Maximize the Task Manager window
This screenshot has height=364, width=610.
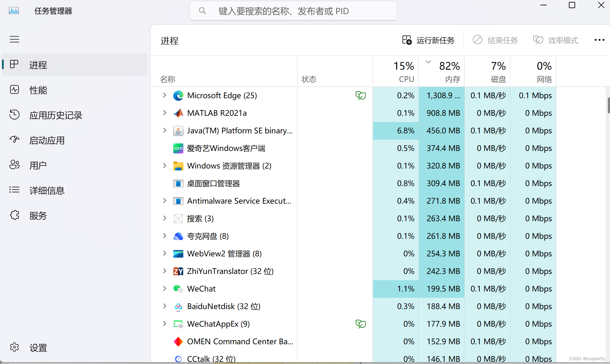tap(572, 5)
